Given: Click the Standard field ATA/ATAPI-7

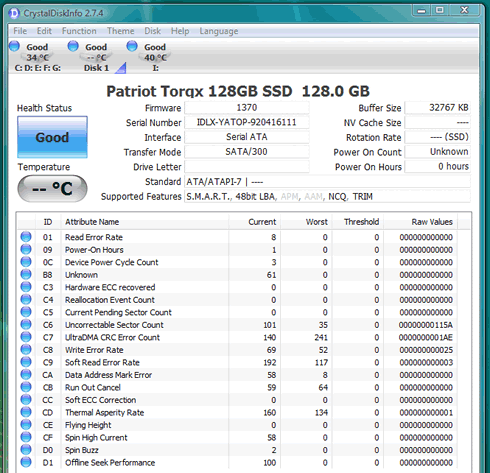Looking at the screenshot, I should [327, 182].
